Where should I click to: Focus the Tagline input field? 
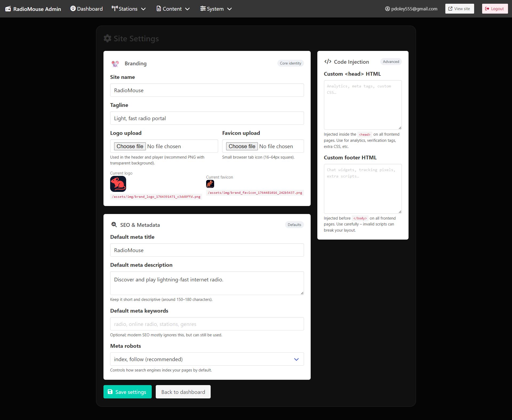click(207, 118)
